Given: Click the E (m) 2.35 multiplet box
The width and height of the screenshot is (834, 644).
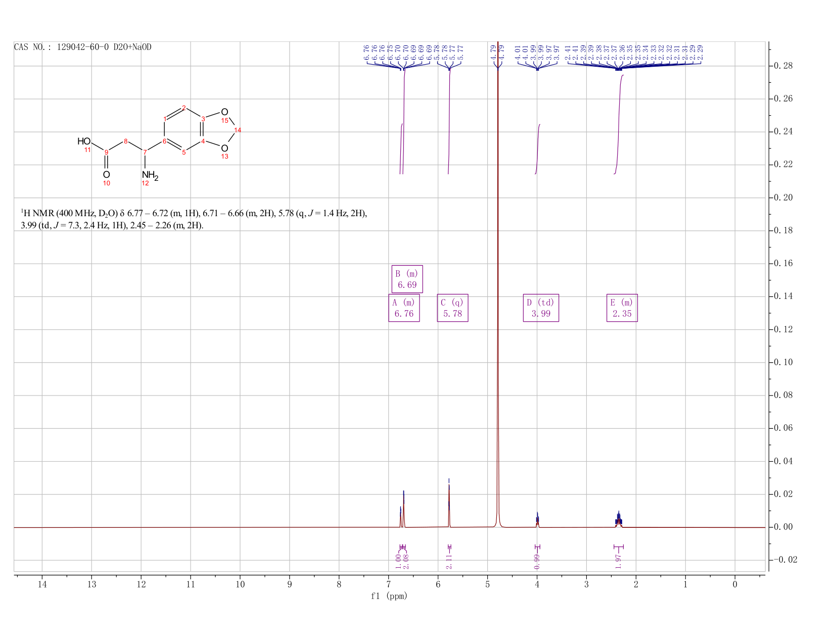Looking at the screenshot, I should click(622, 308).
